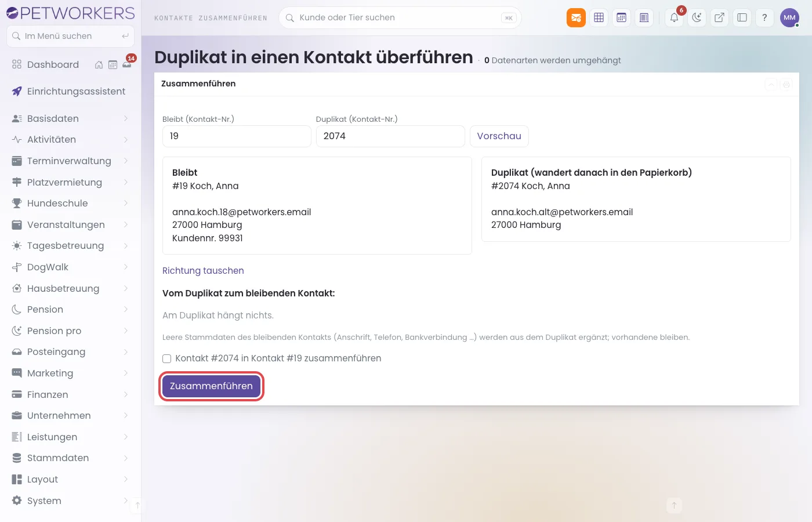Expand the Marketing section
Image resolution: width=812 pixels, height=522 pixels.
(70, 373)
